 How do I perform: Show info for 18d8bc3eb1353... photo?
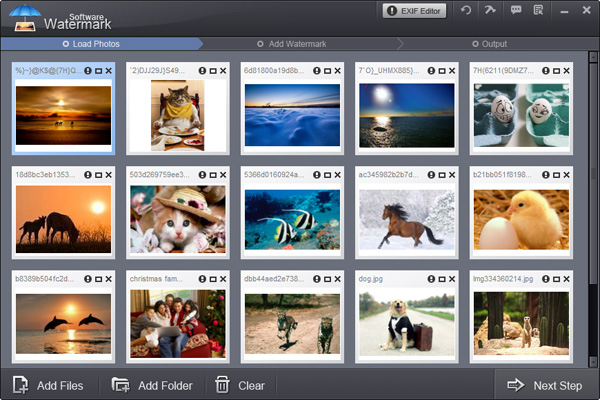click(88, 175)
